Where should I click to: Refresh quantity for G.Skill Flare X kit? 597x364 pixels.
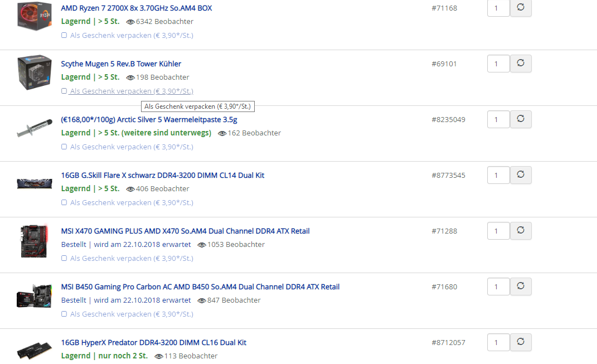click(x=521, y=175)
